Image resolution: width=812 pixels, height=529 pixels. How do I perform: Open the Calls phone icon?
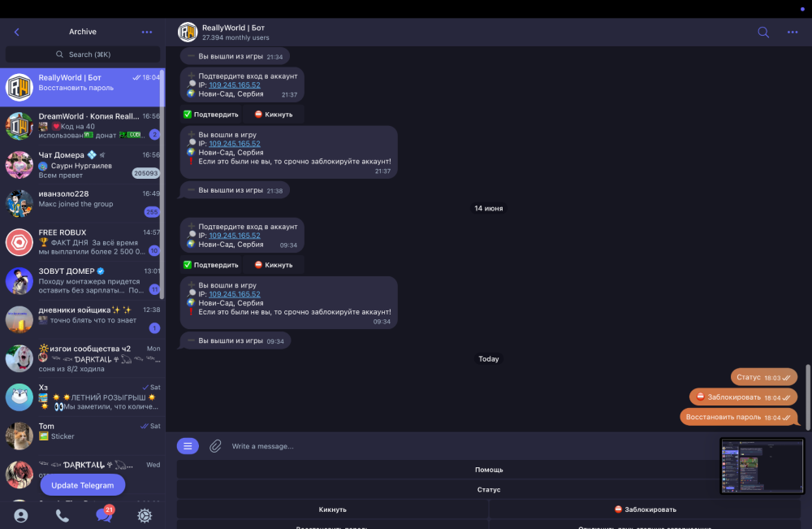tap(63, 515)
